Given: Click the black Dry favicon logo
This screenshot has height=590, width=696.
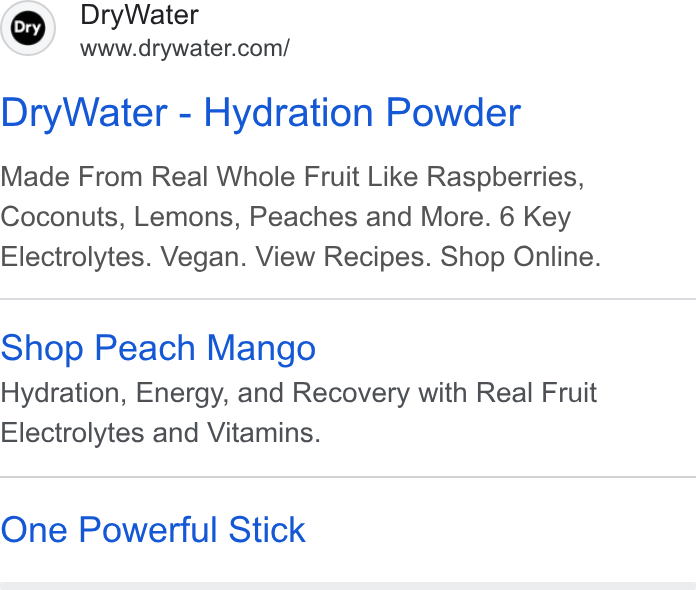Looking at the screenshot, I should point(28,28).
